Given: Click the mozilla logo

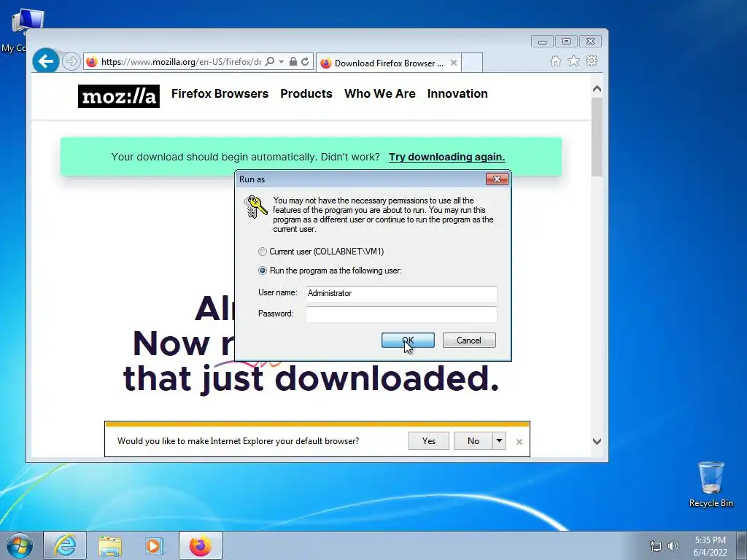Looking at the screenshot, I should tap(119, 96).
